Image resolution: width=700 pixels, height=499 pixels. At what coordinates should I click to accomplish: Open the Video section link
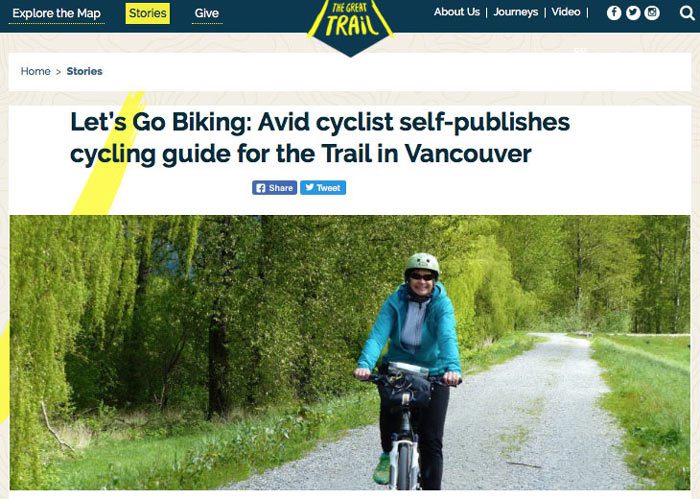pos(566,12)
